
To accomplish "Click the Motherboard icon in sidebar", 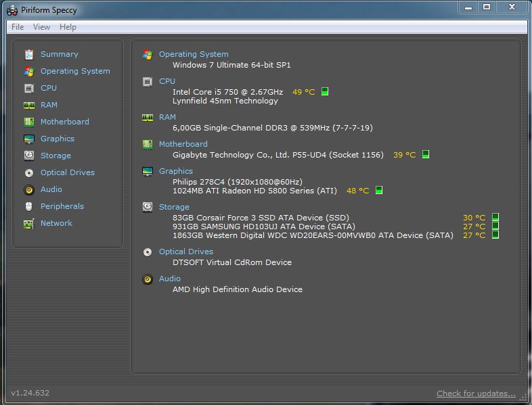I will click(x=29, y=122).
